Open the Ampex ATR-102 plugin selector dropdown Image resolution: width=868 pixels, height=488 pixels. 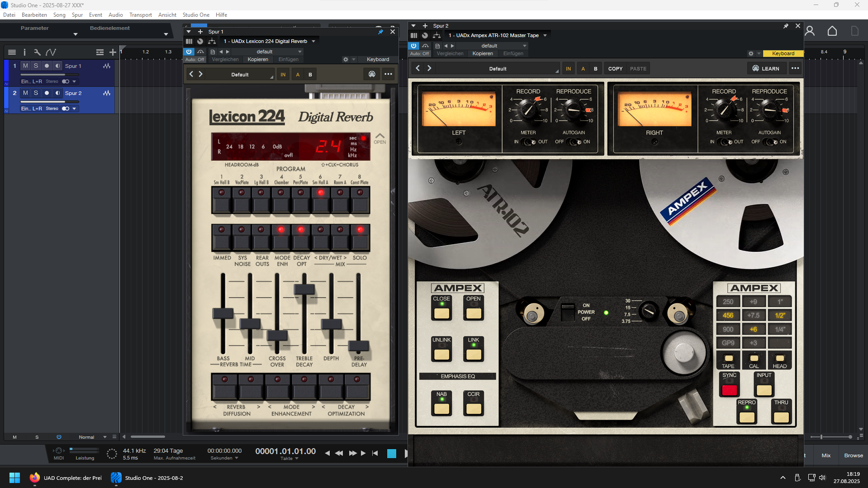point(545,35)
